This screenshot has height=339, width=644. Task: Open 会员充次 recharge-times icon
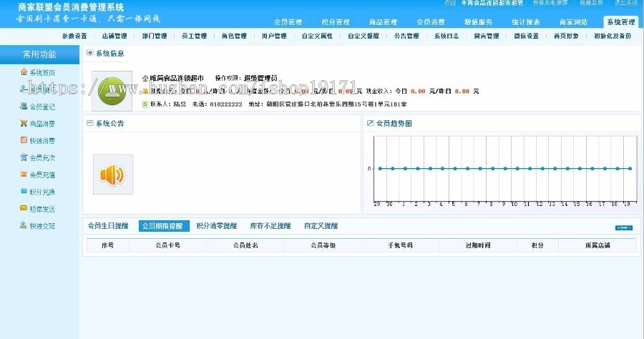coord(24,157)
